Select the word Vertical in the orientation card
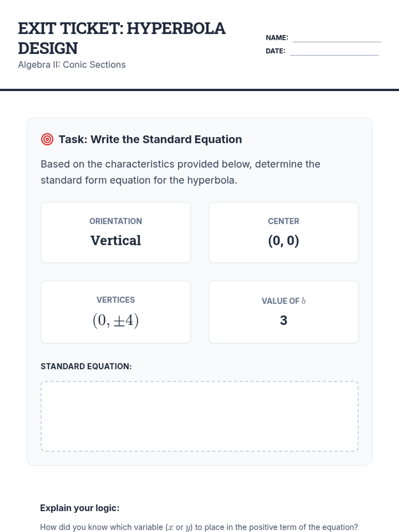The height and width of the screenshot is (532, 399). [116, 240]
